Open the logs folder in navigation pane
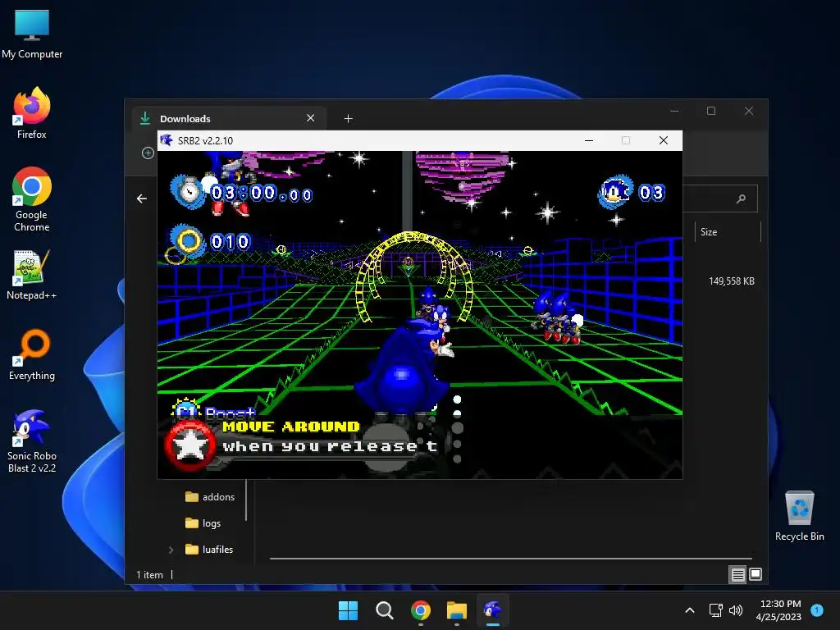840x630 pixels. point(203,523)
